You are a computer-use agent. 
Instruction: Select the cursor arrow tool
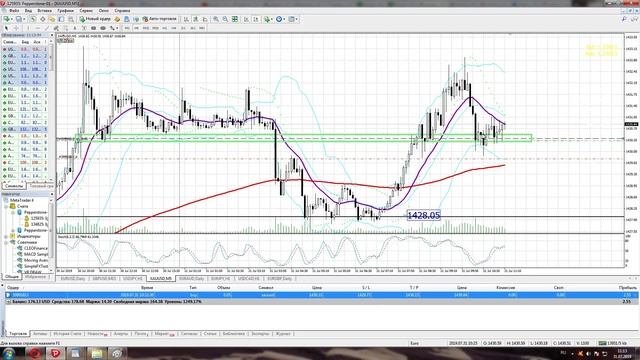[6, 28]
